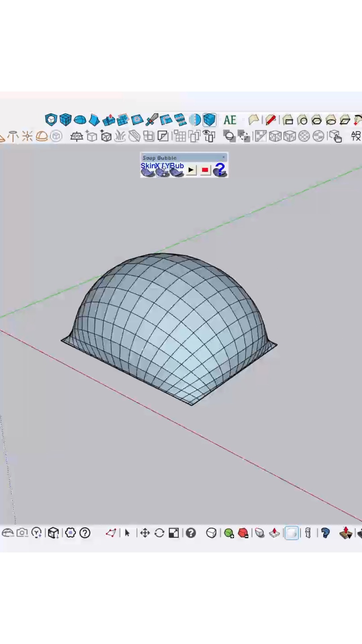
Task: Click the Skin tool in Soap Bubble toolbar
Action: pos(148,170)
